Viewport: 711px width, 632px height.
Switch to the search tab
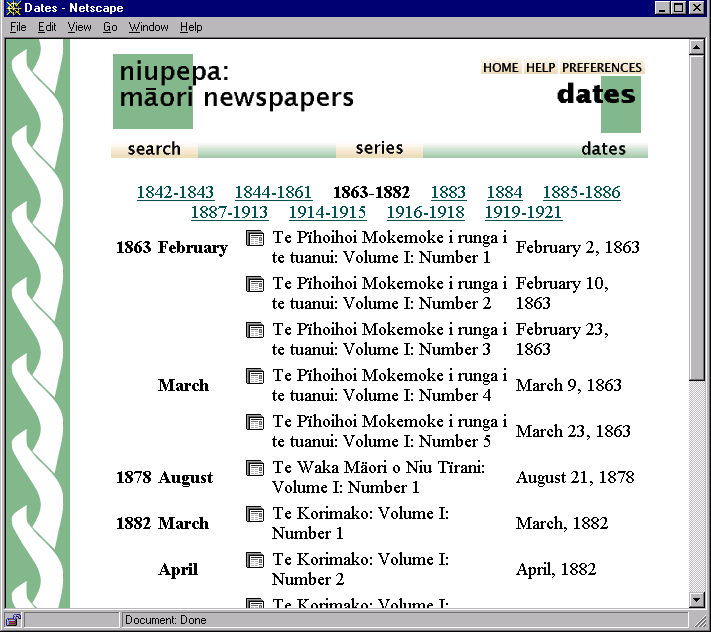click(x=154, y=149)
